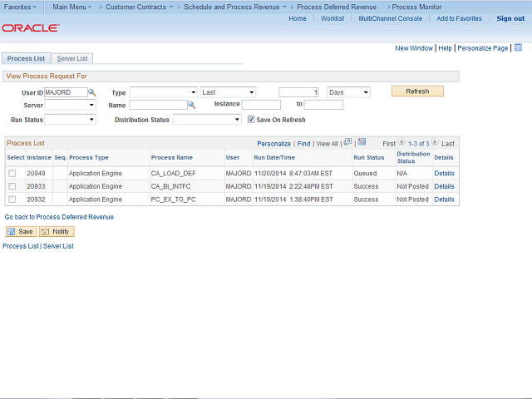
Task: Click the User ID lookup magnifier icon
Action: coord(92,92)
